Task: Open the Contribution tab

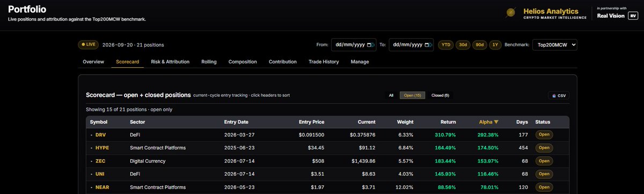Action: click(x=283, y=62)
